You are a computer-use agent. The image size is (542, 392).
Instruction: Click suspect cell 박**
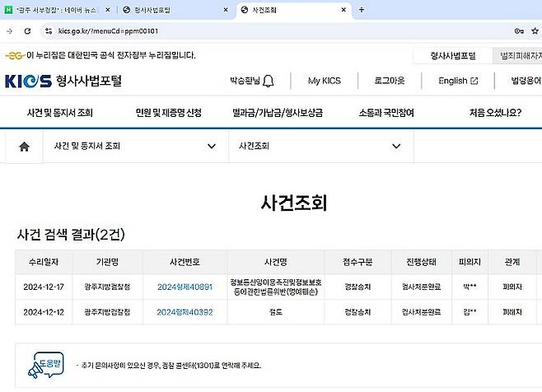[x=470, y=287]
